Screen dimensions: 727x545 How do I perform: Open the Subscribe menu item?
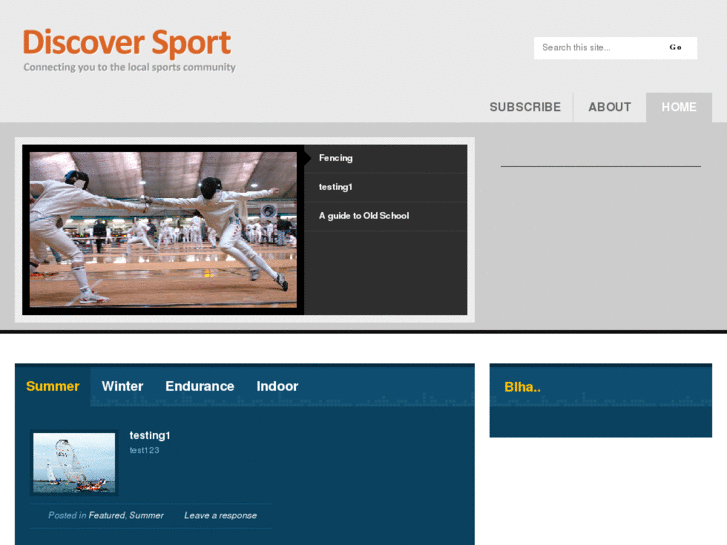(525, 107)
